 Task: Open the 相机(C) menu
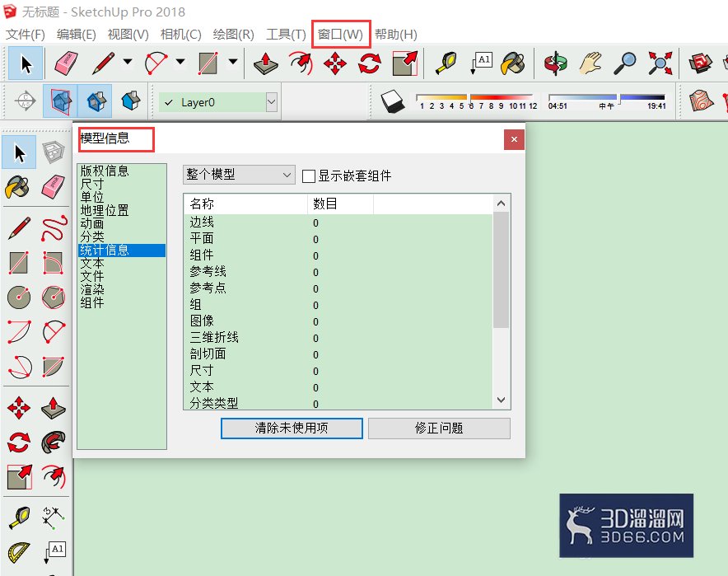coord(180,35)
